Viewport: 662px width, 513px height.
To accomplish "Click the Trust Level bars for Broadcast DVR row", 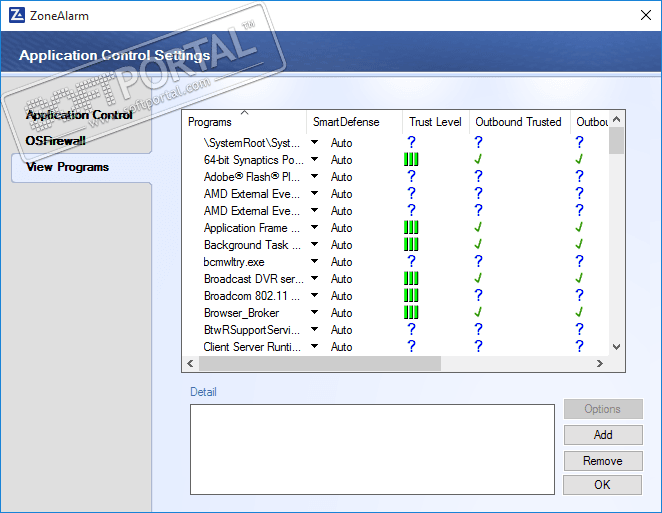I will pos(411,279).
